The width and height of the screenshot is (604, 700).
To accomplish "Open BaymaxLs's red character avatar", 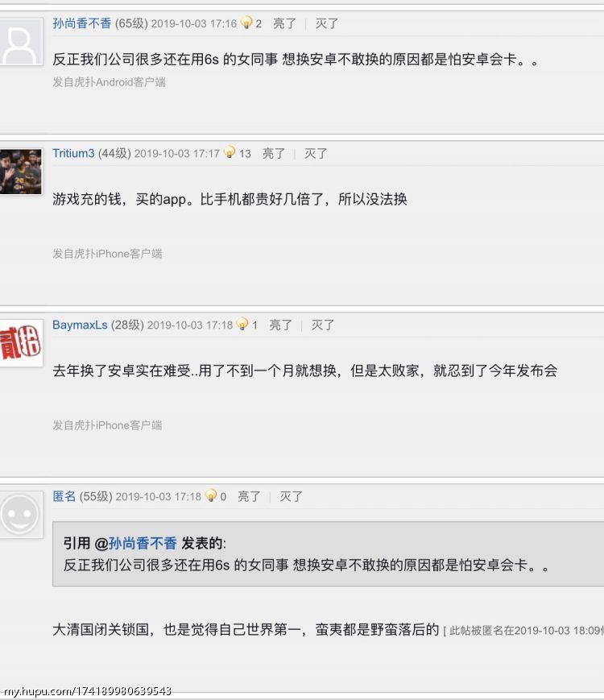I will tap(21, 343).
